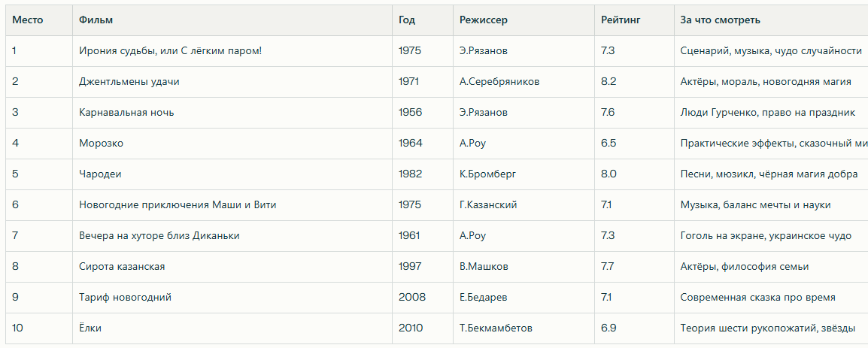Select the "За что смотреть" header
868x348 pixels.
point(720,20)
